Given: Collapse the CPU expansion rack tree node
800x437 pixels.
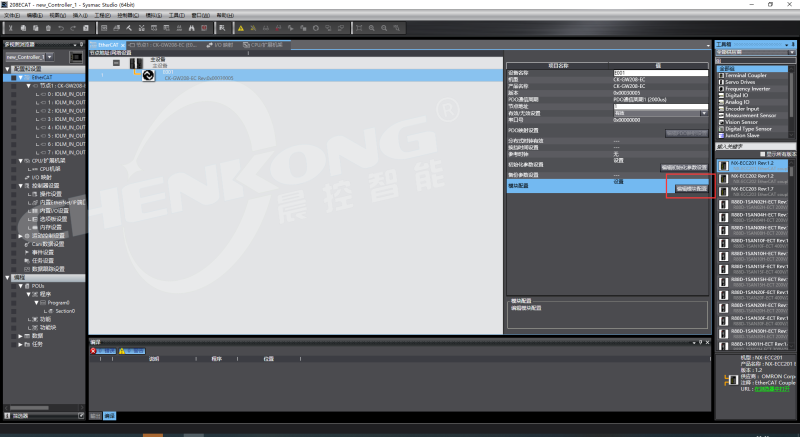Looking at the screenshot, I should [x=20, y=161].
